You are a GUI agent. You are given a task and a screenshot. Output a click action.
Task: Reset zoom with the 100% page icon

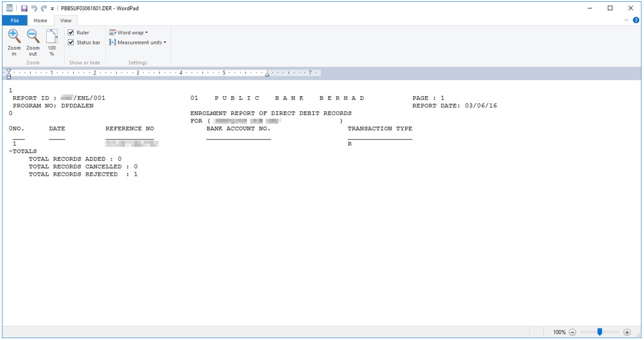(52, 37)
